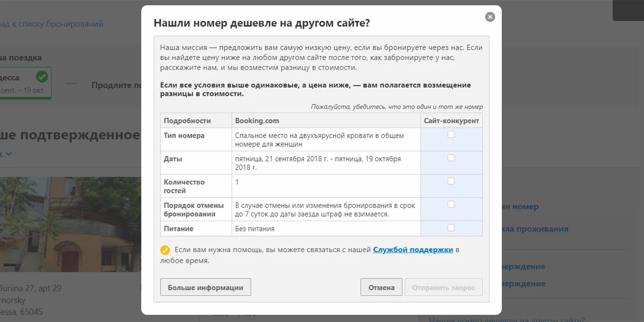The image size is (644, 322).
Task: Click the dates cell '21 сентября 2018'
Action: tap(326, 163)
